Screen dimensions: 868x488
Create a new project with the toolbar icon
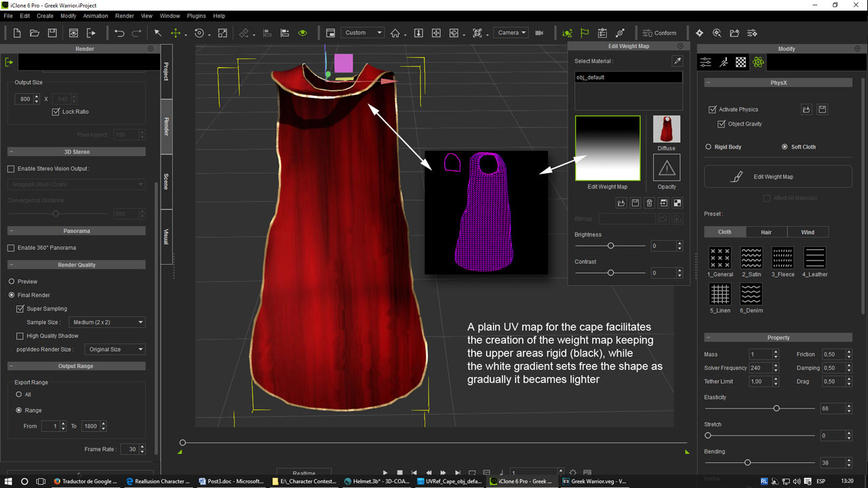[x=17, y=33]
